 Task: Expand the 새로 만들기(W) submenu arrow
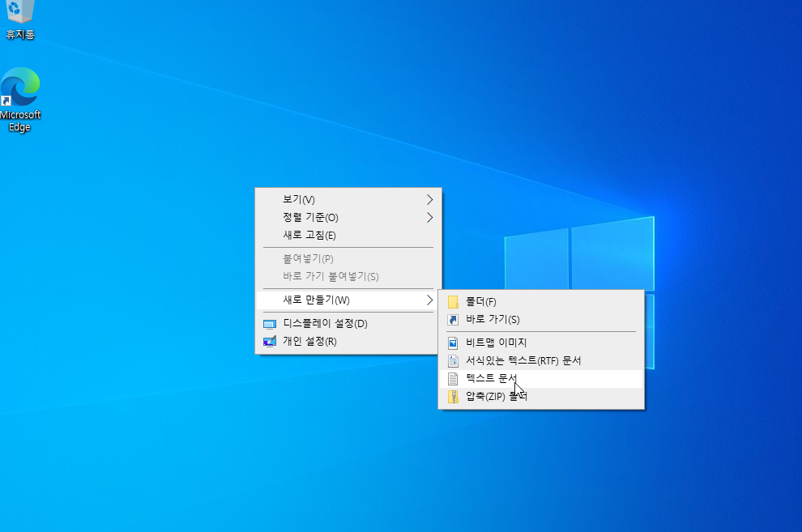point(429,300)
